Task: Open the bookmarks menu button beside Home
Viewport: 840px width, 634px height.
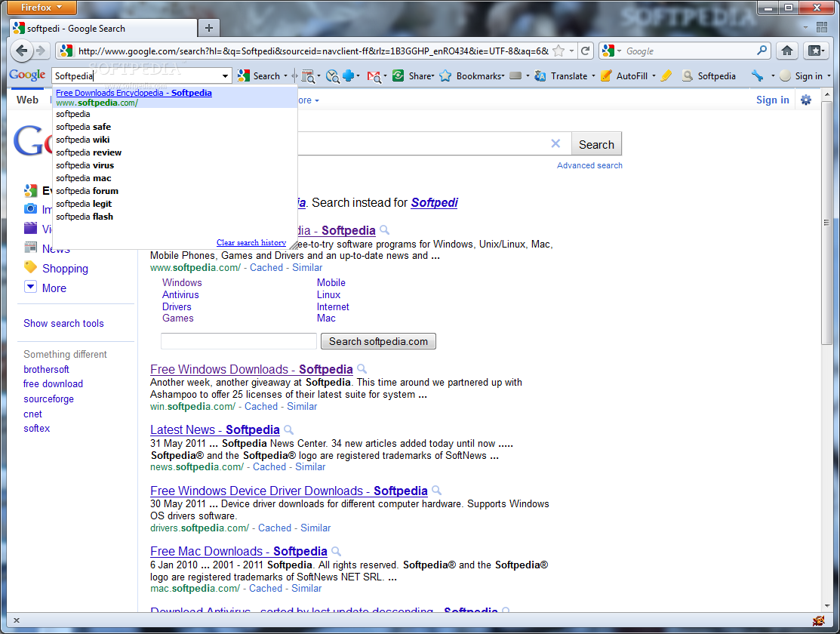Action: 817,51
